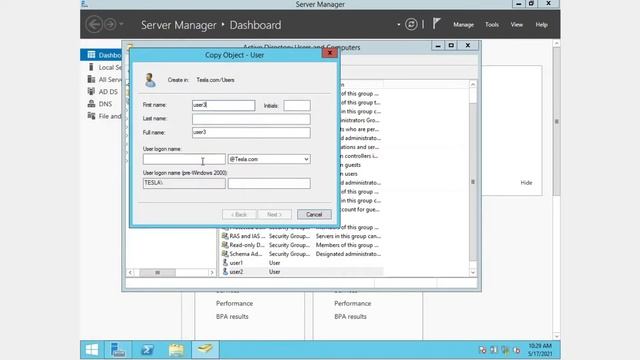The image size is (640, 360).
Task: Click Server Manager taskbar icon
Action: 118,350
